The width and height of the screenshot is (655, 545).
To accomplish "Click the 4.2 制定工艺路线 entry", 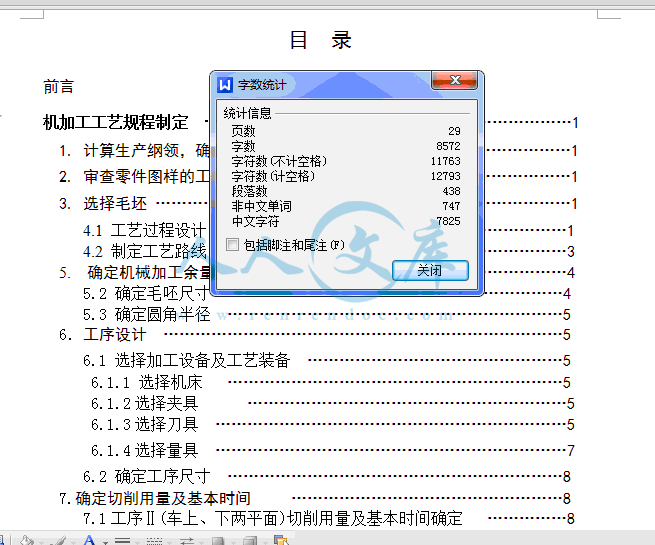I will tap(145, 251).
